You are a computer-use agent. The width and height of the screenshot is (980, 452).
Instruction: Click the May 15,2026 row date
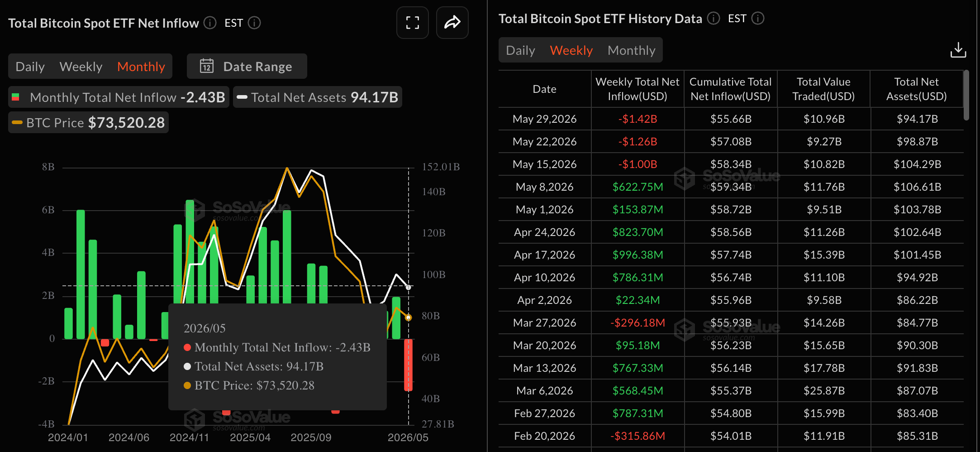tap(545, 164)
